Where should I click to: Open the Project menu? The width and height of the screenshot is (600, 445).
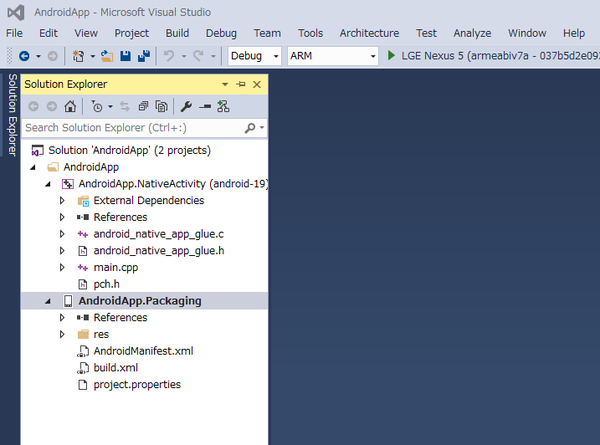[131, 33]
